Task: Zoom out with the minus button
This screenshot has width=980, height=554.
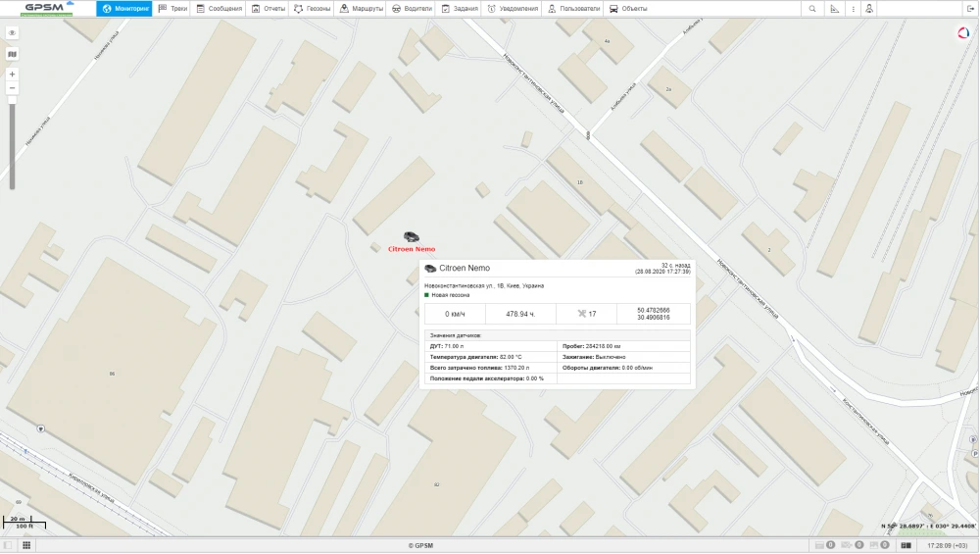Action: 13,88
